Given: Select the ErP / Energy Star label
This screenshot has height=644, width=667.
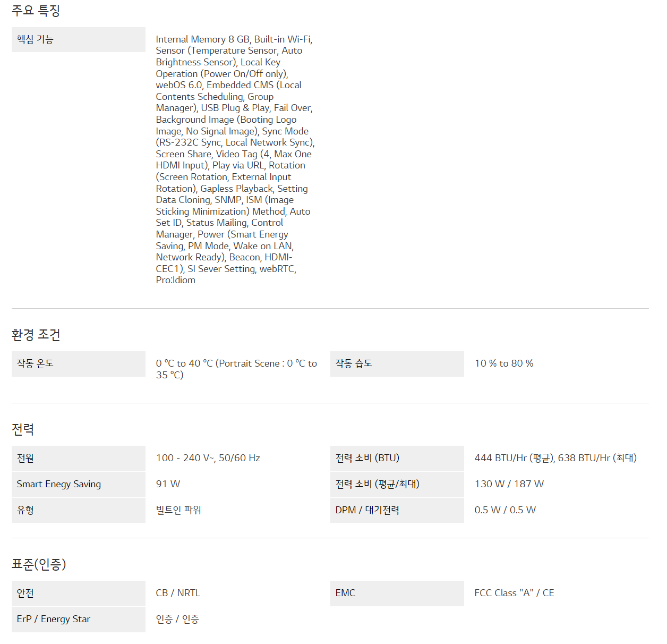Looking at the screenshot, I should pyautogui.click(x=54, y=619).
